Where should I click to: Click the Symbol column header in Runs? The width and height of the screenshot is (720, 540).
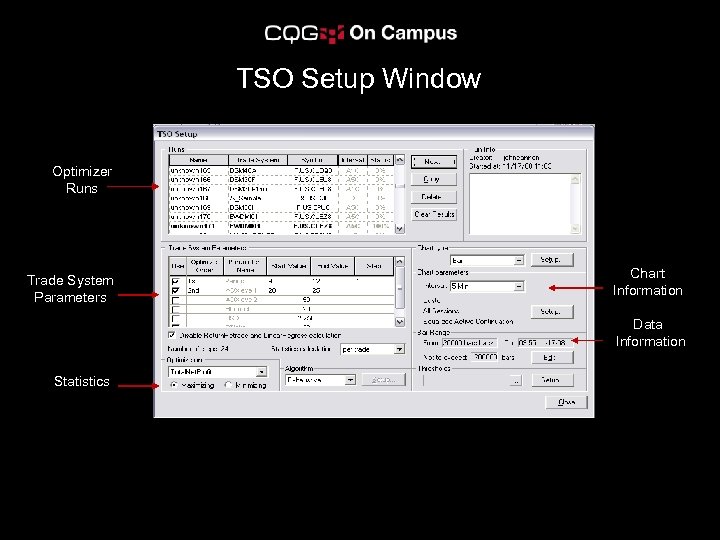tap(313, 160)
